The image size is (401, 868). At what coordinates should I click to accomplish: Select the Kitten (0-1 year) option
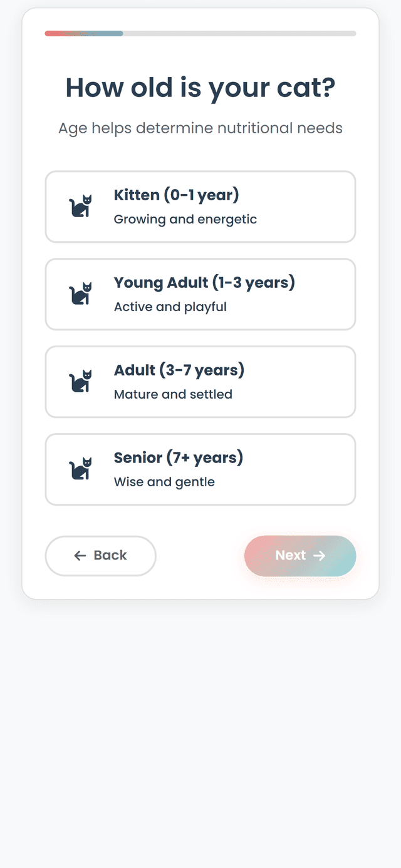point(200,207)
